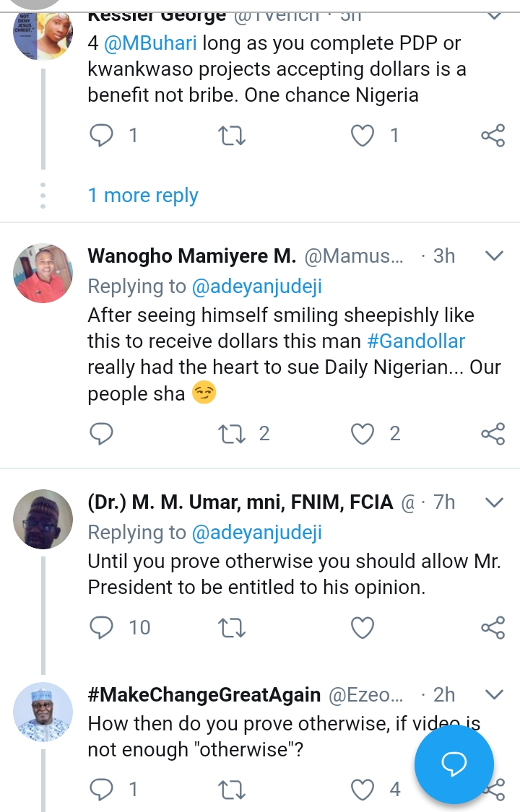Like Dr. M. M. Umar's tweet
Image resolution: width=520 pixels, height=812 pixels.
point(363,628)
